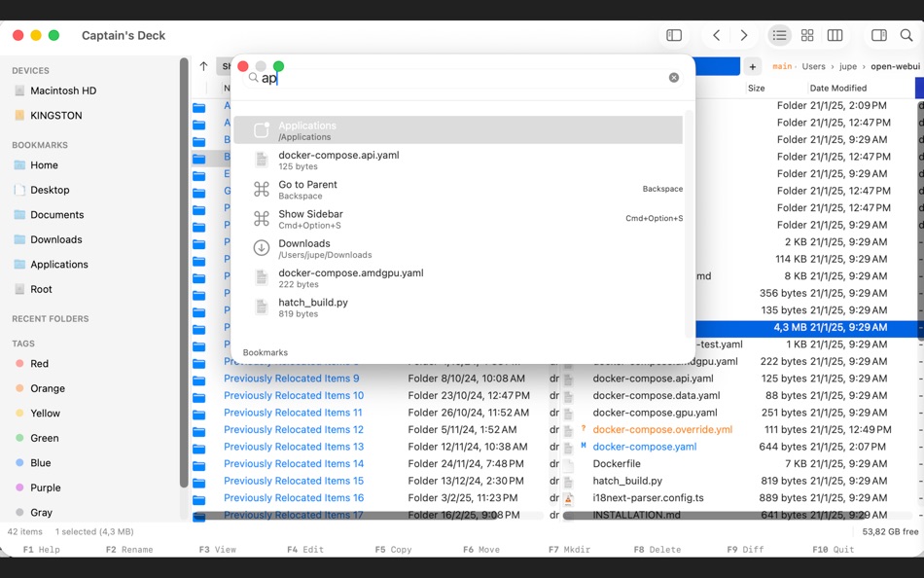Image resolution: width=924 pixels, height=578 pixels.
Task: Filter by the Orange tag
Action: pyautogui.click(x=47, y=388)
